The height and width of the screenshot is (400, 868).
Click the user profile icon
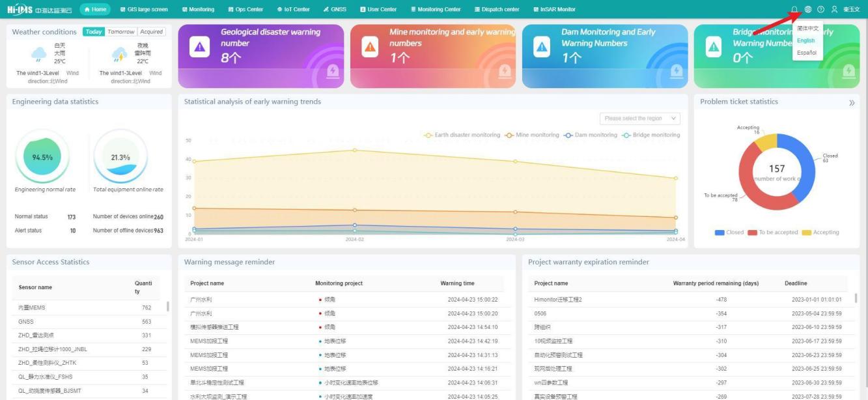click(834, 10)
